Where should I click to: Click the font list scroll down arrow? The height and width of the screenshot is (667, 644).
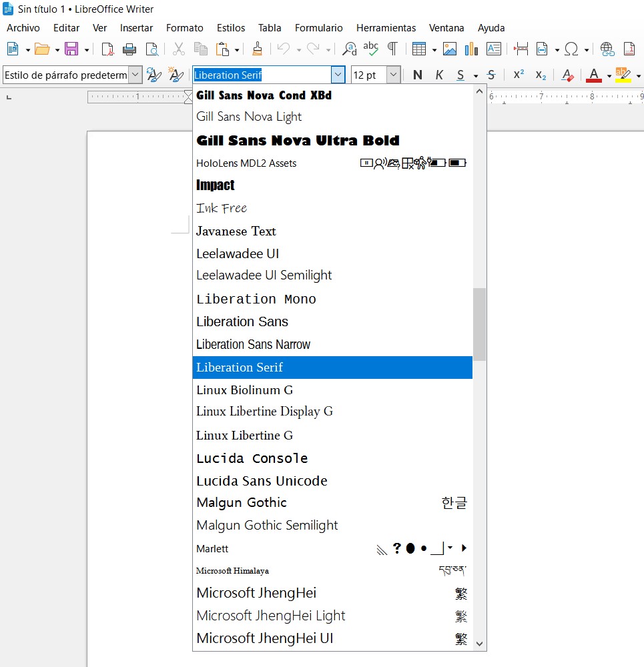[x=479, y=644]
